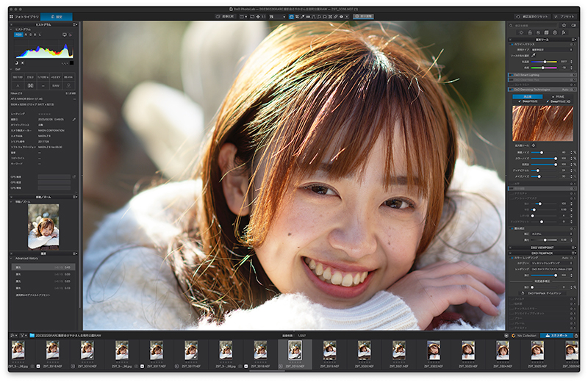Image resolution: width=588 pixels, height=382 pixels.
Task: Click the folder icon in filmstrip path bar
Action: coord(32,336)
